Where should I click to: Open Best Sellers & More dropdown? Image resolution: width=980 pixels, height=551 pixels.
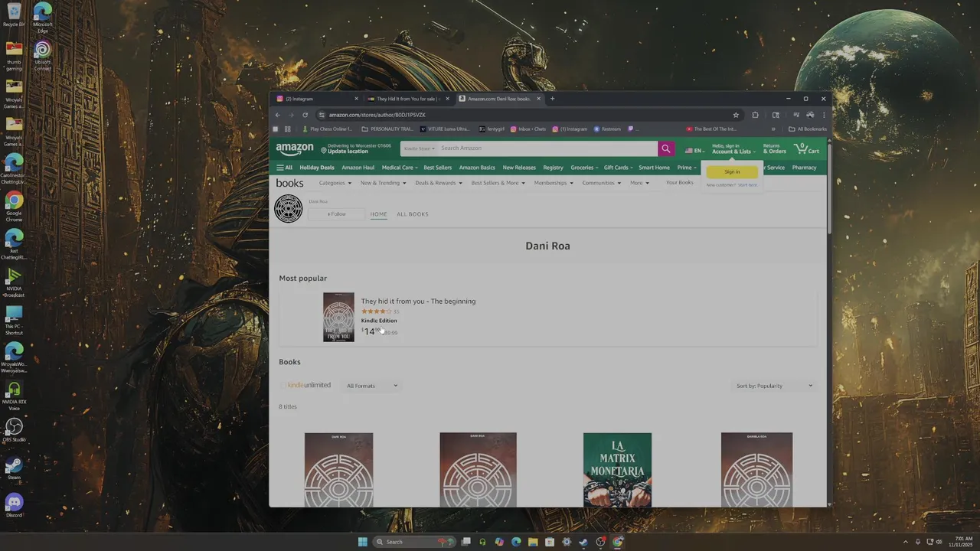(498, 183)
